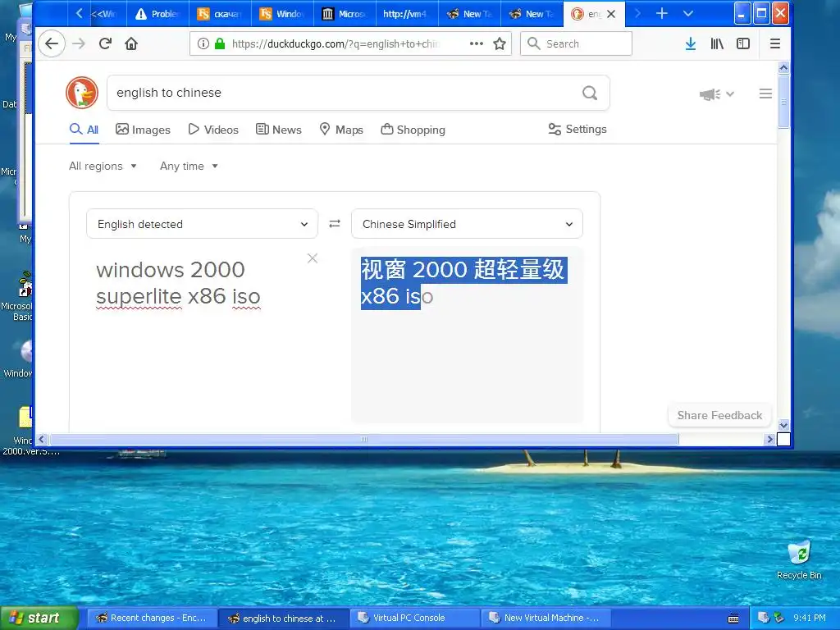Click the Windows start button
The height and width of the screenshot is (630, 840).
tap(39, 618)
